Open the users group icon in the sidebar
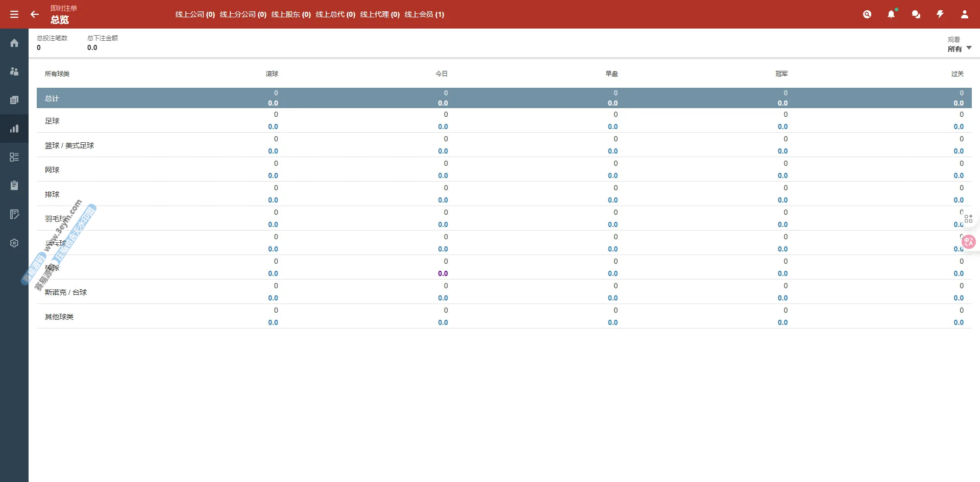Viewport: 980px width, 482px height. pos(14,71)
